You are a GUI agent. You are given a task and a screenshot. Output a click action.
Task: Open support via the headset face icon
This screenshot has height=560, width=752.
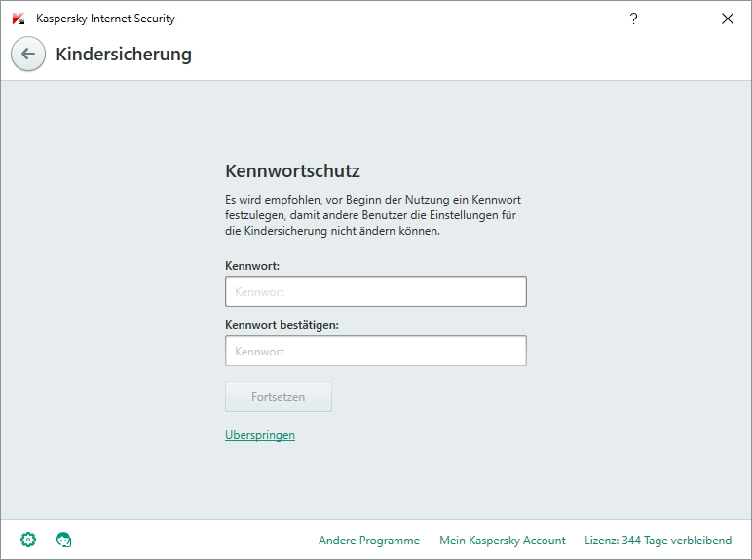(x=63, y=540)
